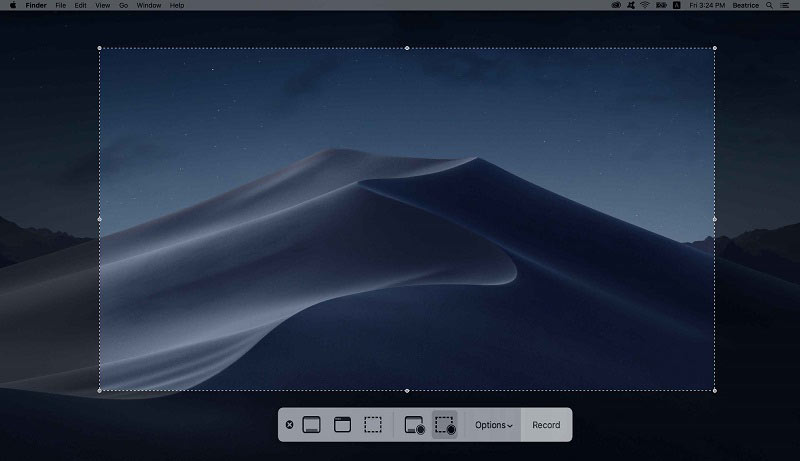This screenshot has height=461, width=800.
Task: Open the Options dropdown
Action: coord(494,425)
